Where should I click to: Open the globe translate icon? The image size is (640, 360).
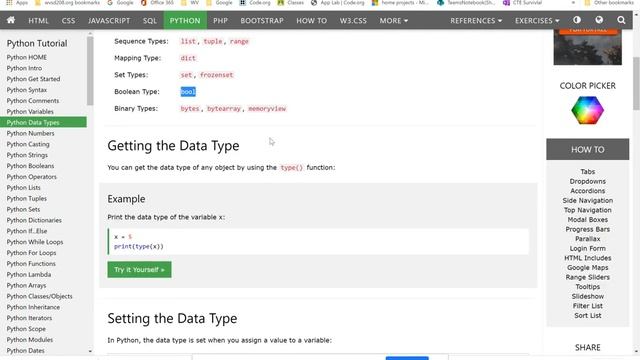[x=599, y=20]
